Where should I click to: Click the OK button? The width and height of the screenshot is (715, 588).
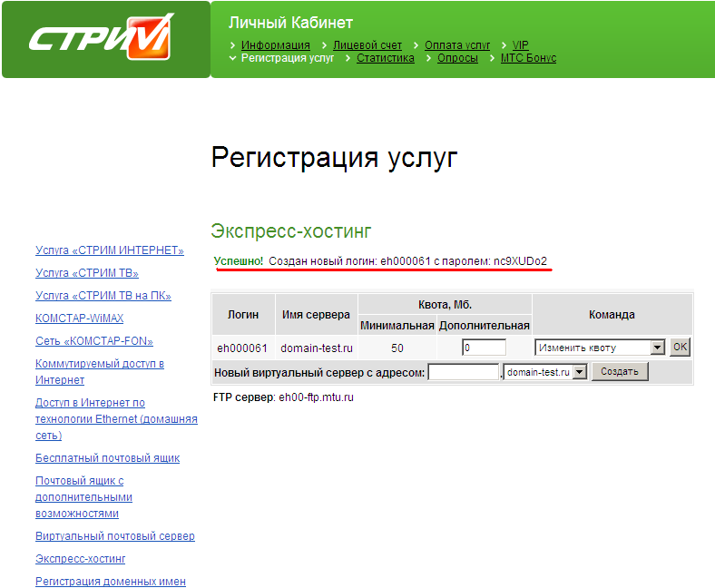(x=680, y=348)
